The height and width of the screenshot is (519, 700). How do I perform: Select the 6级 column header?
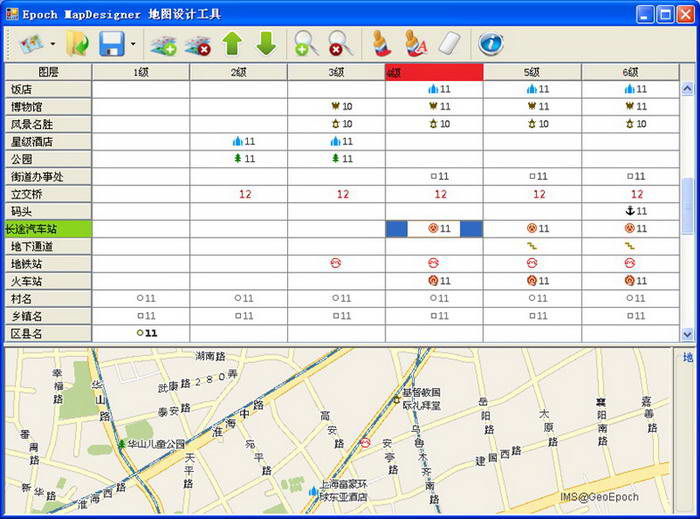click(630, 72)
